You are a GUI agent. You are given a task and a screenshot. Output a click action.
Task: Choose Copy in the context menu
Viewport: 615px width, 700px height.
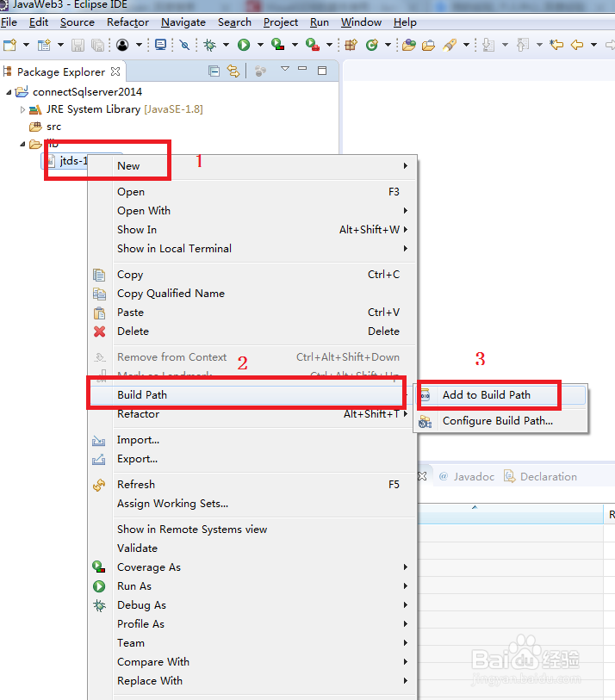(252, 275)
